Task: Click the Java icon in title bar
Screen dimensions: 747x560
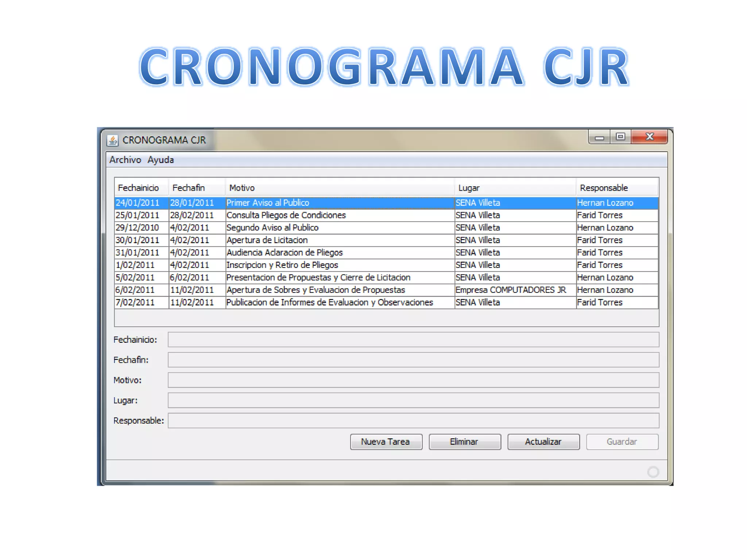Action: point(112,140)
